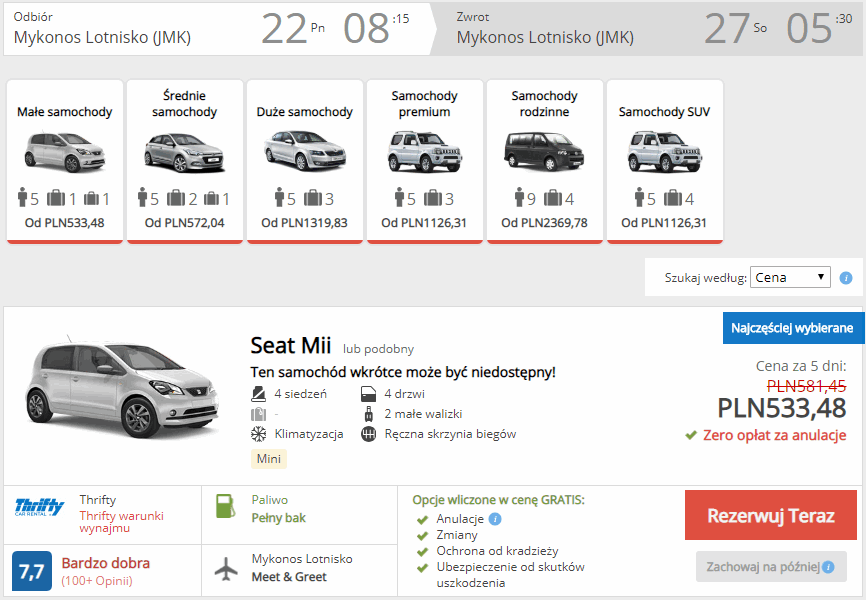This screenshot has width=866, height=600.
Task: Choose the Samochody premium category
Action: tap(425, 160)
